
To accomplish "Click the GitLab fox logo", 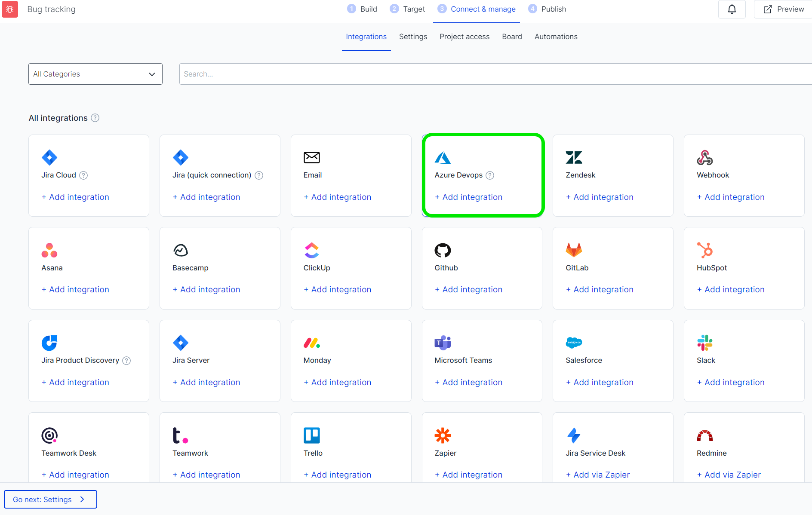I will coord(574,250).
